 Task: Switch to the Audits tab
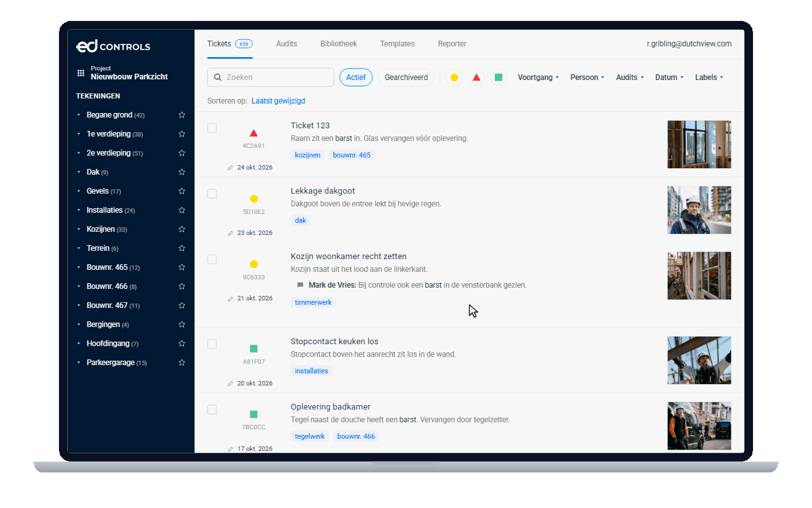287,44
